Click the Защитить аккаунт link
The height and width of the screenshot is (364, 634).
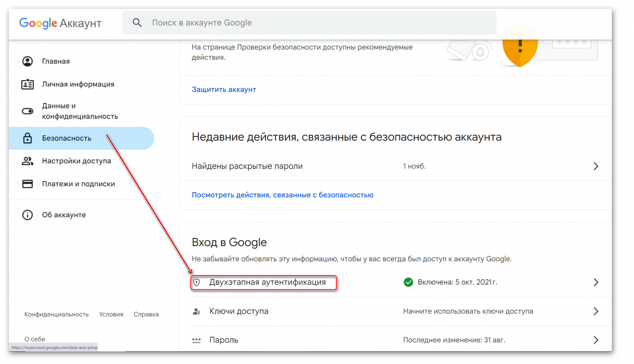(x=224, y=89)
